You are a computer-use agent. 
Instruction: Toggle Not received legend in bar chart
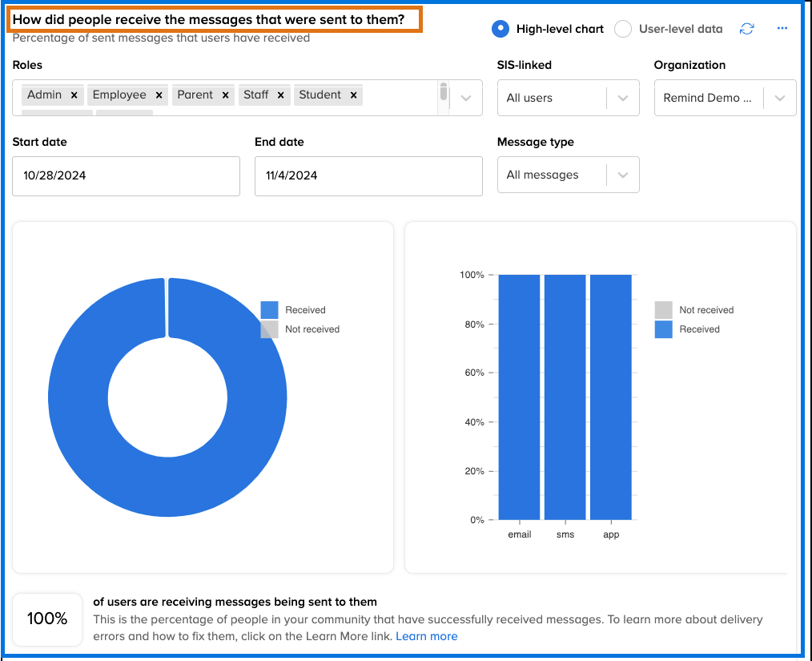point(664,310)
